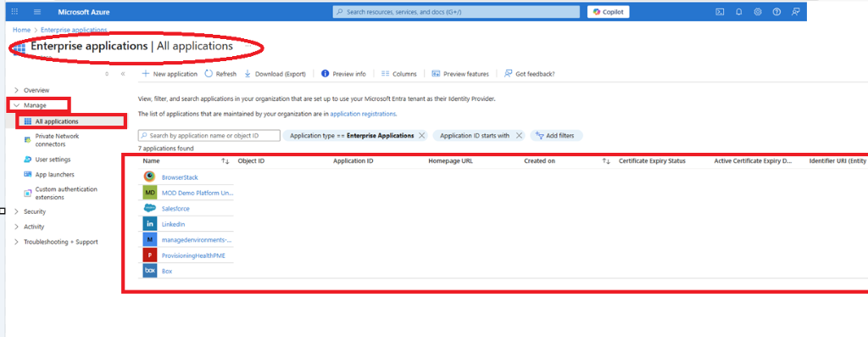Click the Box app icon
Screen dimensions: 868x337
pyautogui.click(x=149, y=271)
